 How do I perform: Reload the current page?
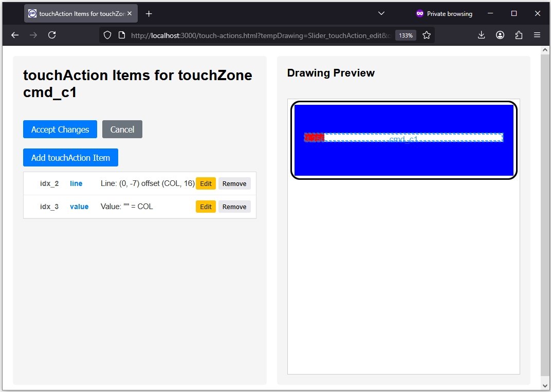point(52,35)
